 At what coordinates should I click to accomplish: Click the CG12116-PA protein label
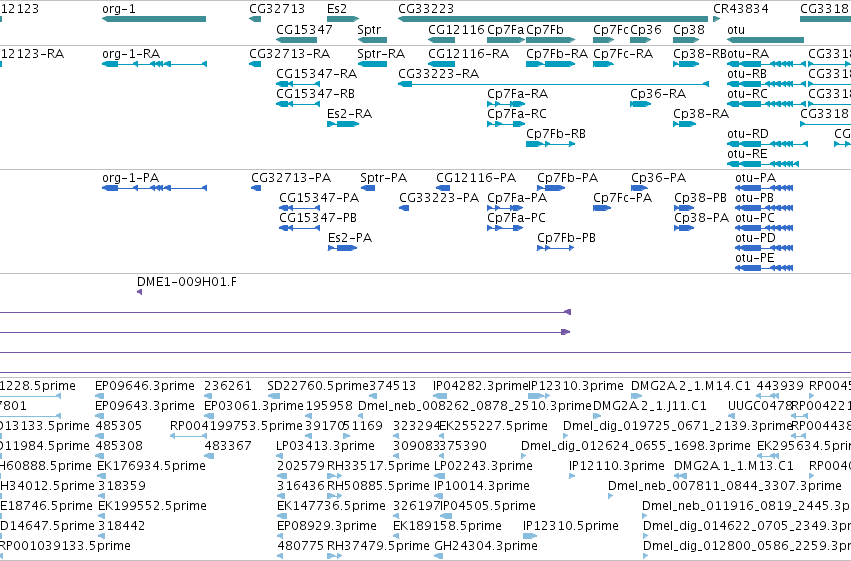click(x=476, y=178)
